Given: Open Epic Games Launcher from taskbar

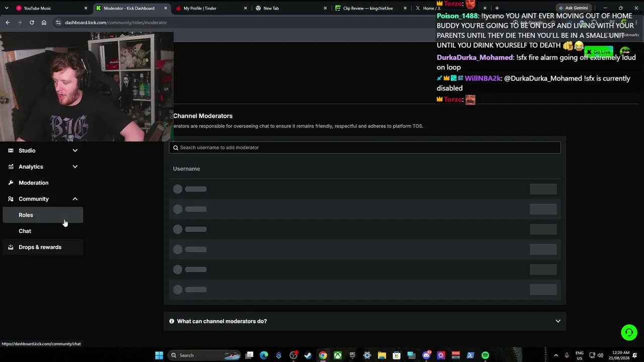Looking at the screenshot, I should point(352,355).
